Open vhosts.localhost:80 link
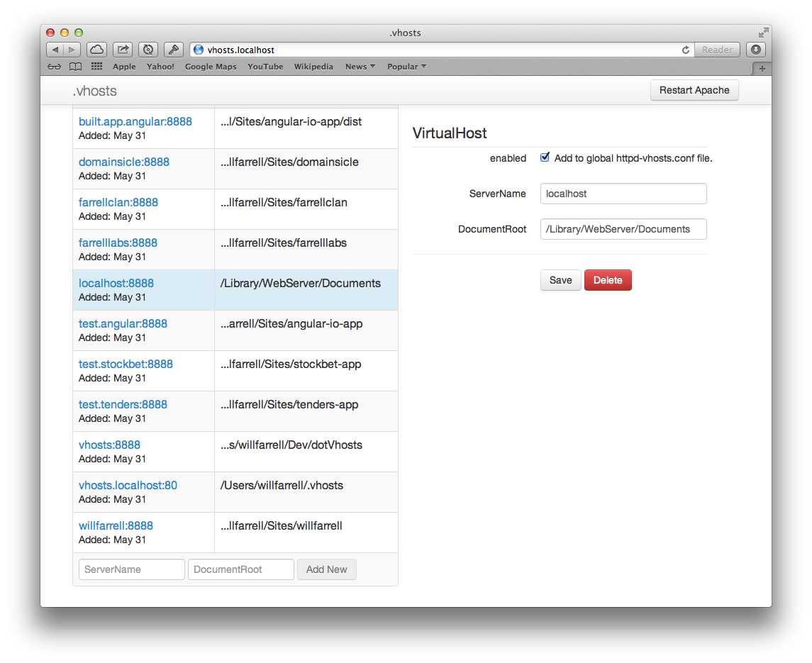The height and width of the screenshot is (663, 812). 128,485
